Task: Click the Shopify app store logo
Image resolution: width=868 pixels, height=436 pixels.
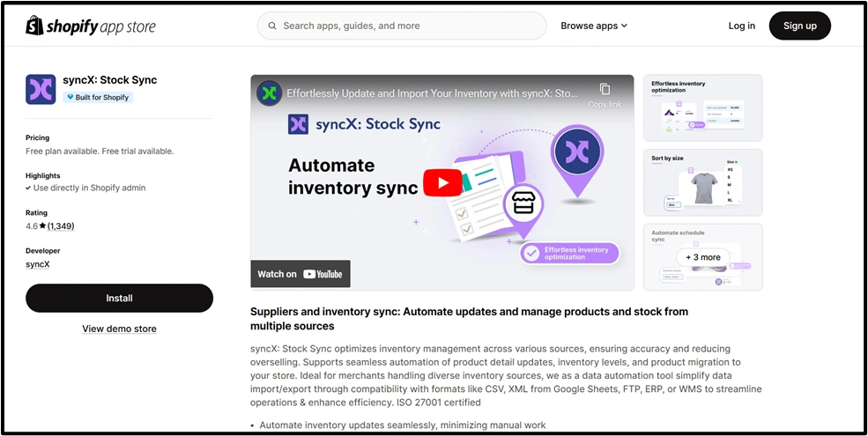Action: click(91, 26)
